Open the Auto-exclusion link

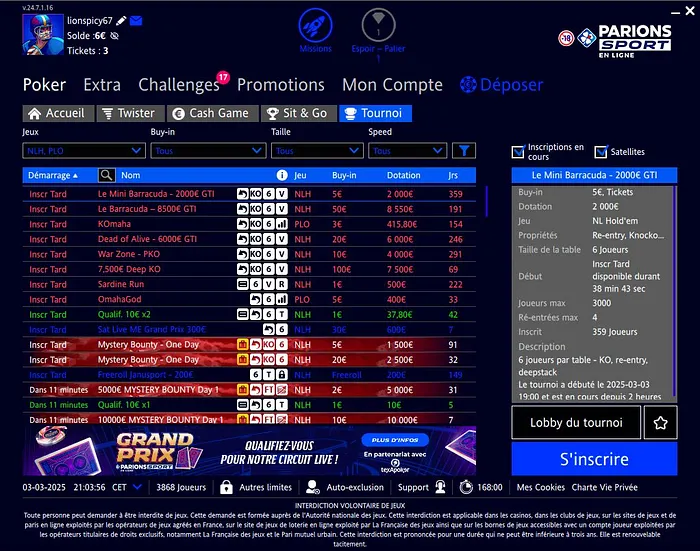pyautogui.click(x=344, y=487)
